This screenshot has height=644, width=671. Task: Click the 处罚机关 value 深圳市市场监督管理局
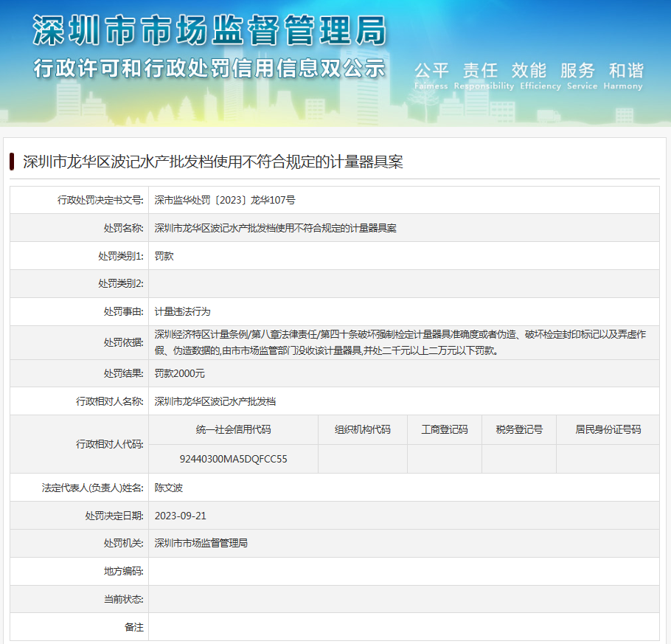pyautogui.click(x=201, y=543)
